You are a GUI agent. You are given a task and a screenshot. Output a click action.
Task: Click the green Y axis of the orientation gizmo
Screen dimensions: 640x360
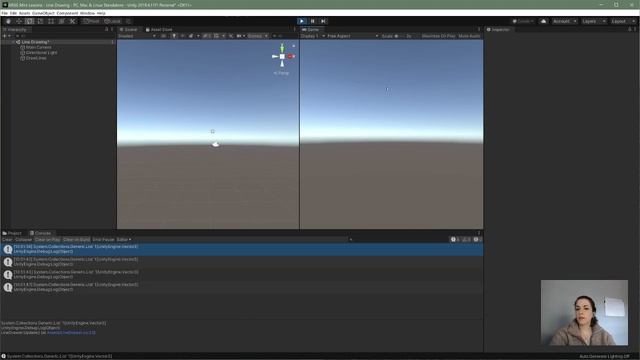tap(282, 49)
